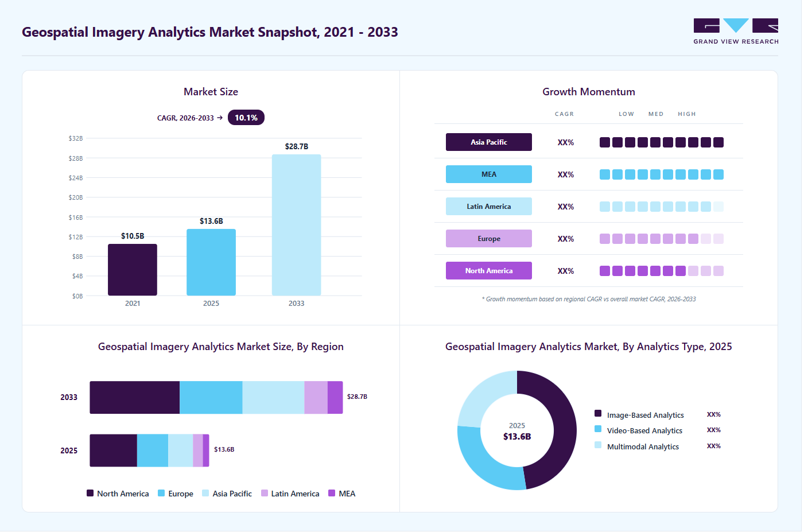Click the Asia Pacific momentum indicator squares

coord(662,142)
